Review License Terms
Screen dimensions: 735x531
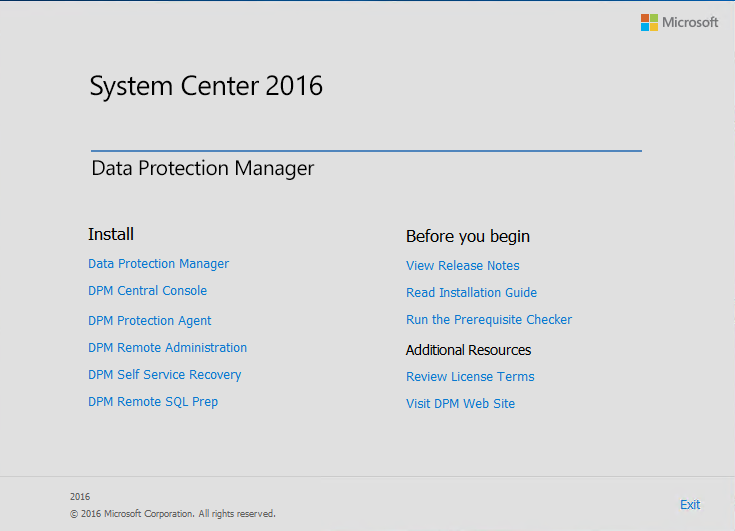click(x=470, y=377)
